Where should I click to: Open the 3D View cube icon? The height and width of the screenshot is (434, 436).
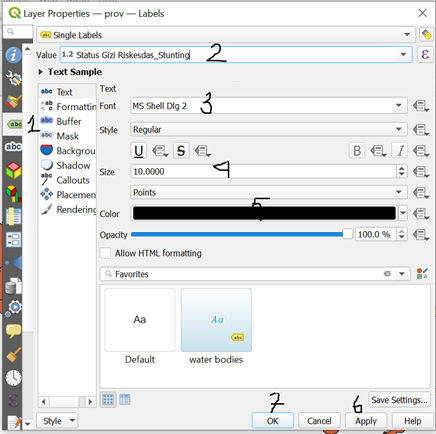tap(13, 170)
